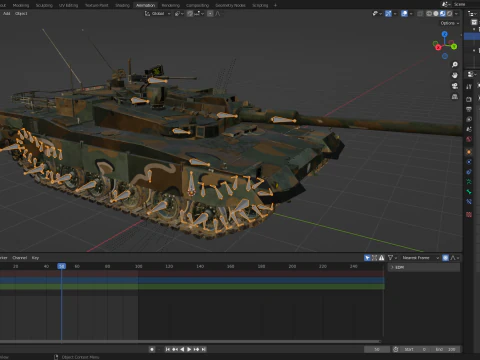Open the viewport Object menu
480x360 pixels.
pyautogui.click(x=21, y=14)
